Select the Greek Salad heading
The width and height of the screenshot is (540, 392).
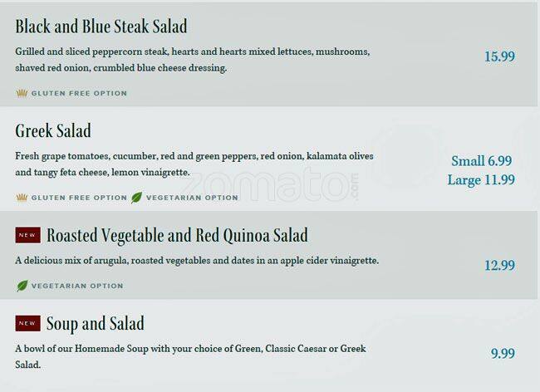click(x=53, y=131)
